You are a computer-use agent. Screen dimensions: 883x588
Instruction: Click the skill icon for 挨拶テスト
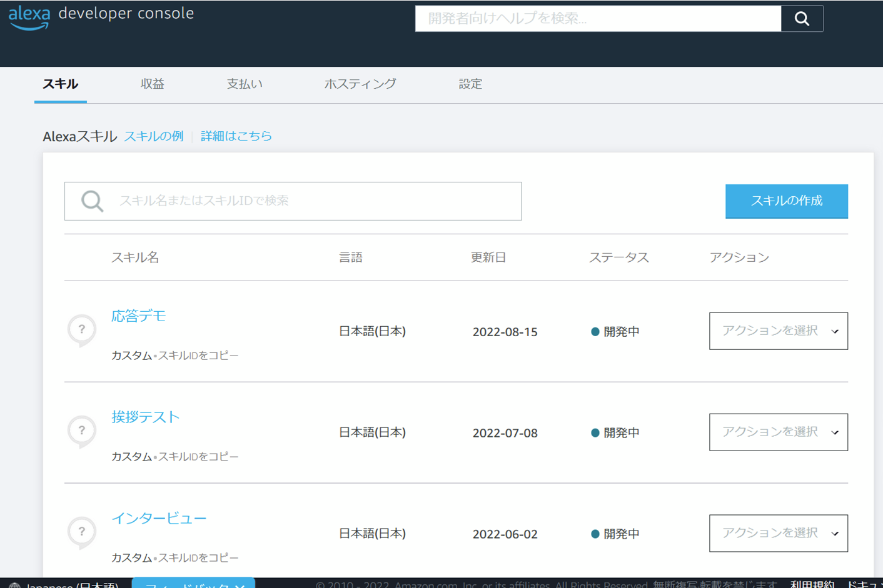coord(82,431)
